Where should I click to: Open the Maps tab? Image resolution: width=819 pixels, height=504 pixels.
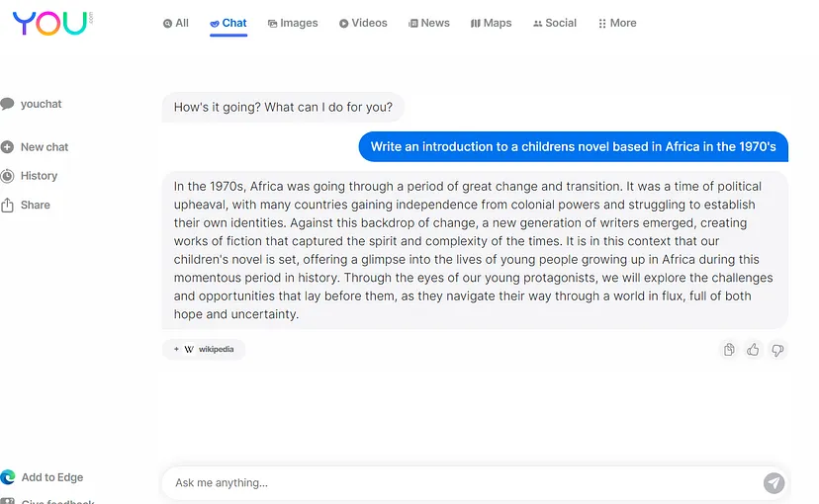tap(491, 23)
